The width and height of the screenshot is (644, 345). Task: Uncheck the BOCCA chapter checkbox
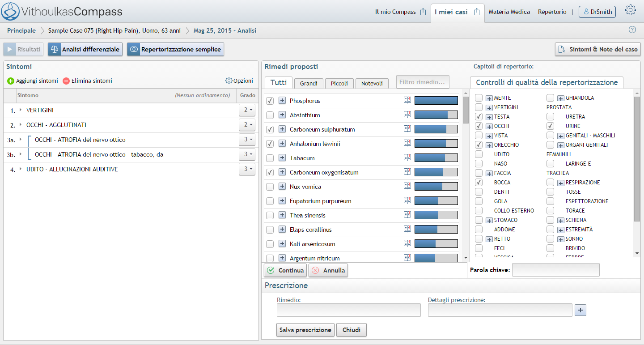pos(479,182)
